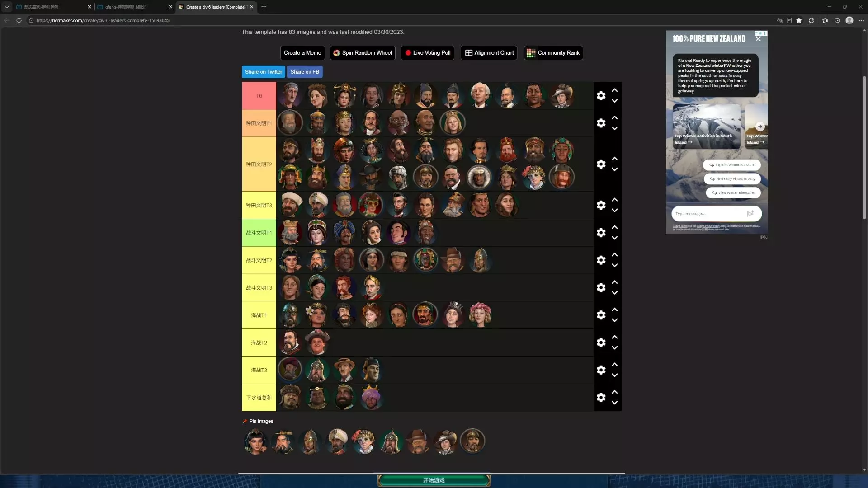Click the favorites star in the address bar
This screenshot has height=488, width=868.
point(799,20)
